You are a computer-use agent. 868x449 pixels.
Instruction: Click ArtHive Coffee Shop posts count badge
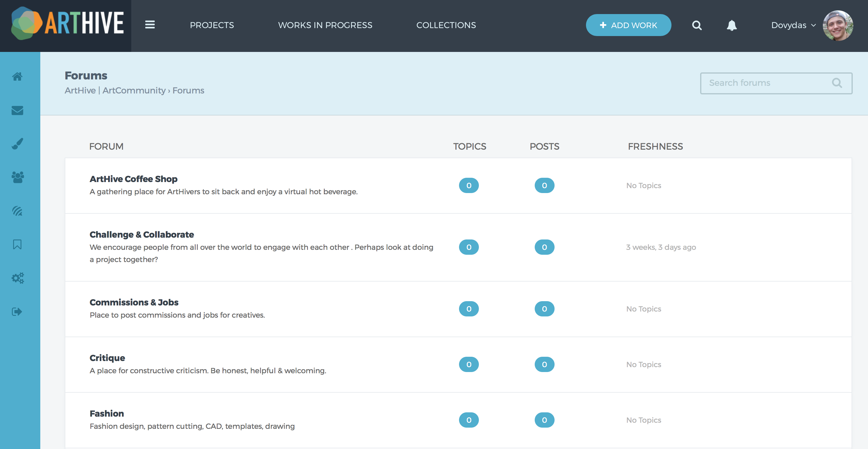pos(544,185)
